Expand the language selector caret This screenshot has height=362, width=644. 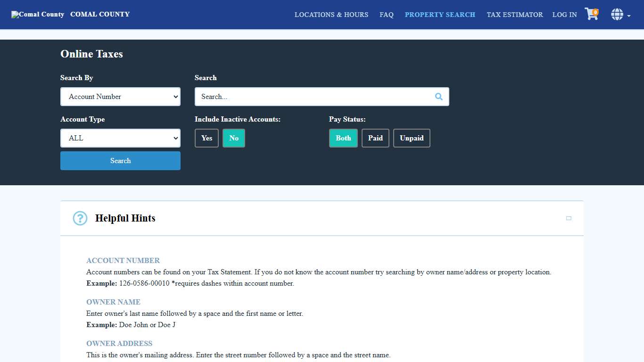tap(629, 16)
